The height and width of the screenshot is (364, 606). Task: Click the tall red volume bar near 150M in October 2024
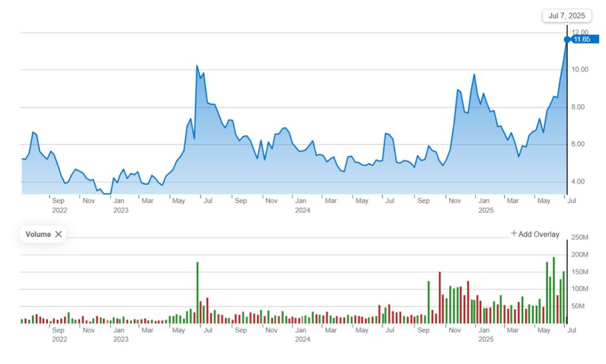click(x=440, y=297)
